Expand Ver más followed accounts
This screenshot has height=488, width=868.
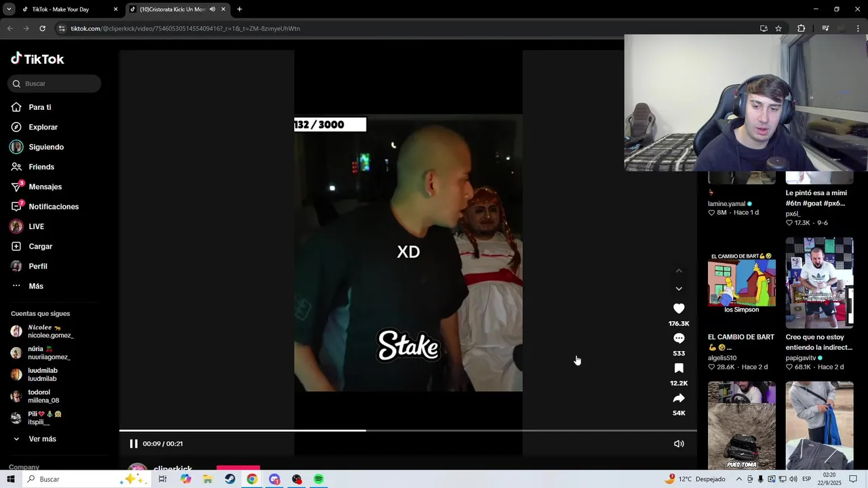(x=34, y=439)
